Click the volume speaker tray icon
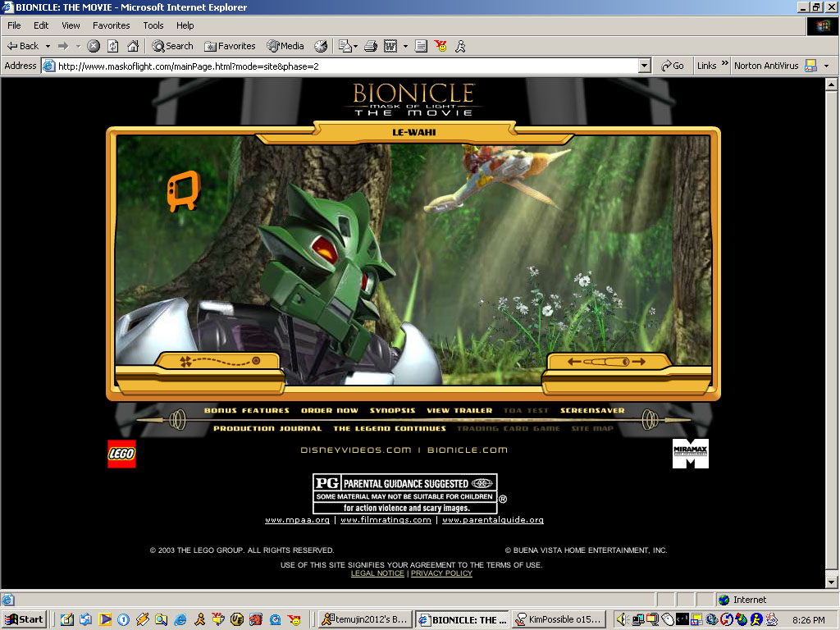The width and height of the screenshot is (840, 630). pos(621,620)
